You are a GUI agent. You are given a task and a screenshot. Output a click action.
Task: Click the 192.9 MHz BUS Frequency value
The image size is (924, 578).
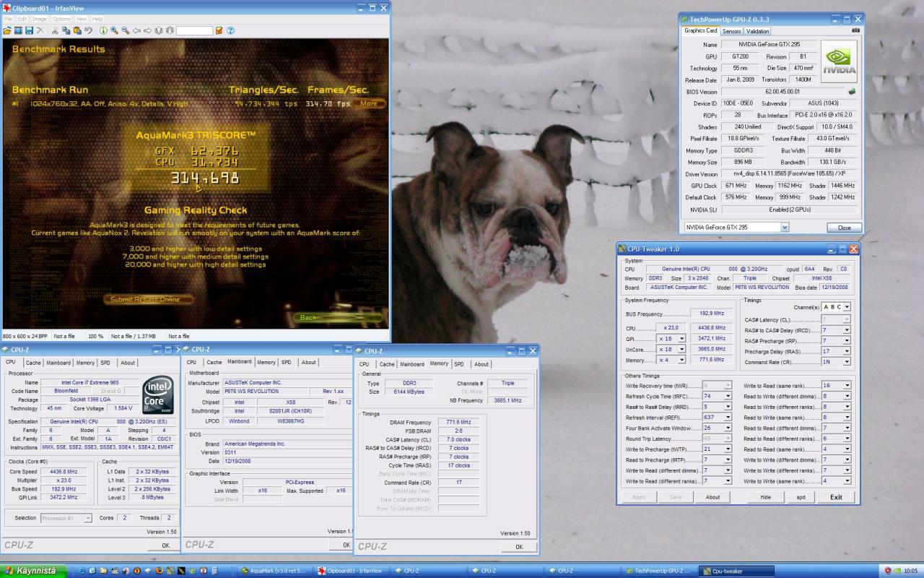click(x=712, y=314)
